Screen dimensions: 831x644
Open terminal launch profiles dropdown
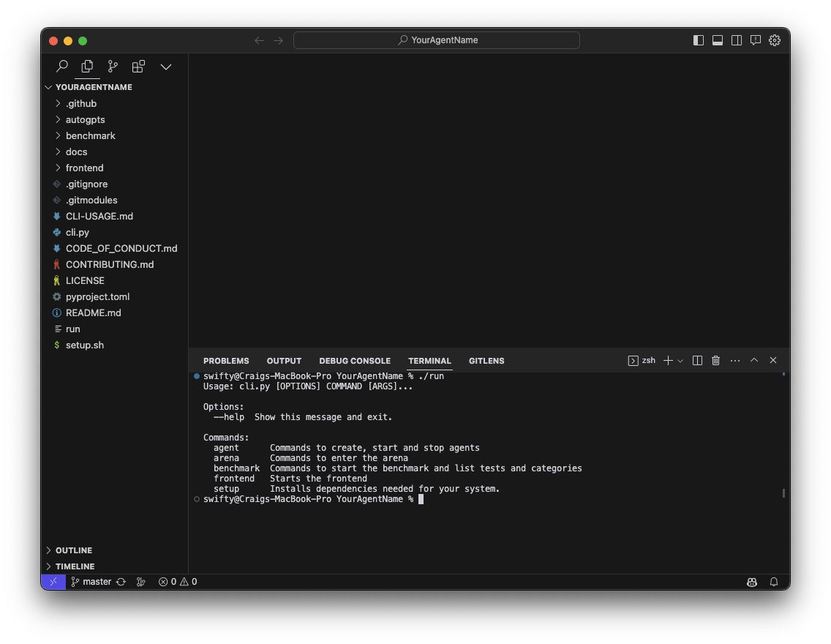[681, 360]
